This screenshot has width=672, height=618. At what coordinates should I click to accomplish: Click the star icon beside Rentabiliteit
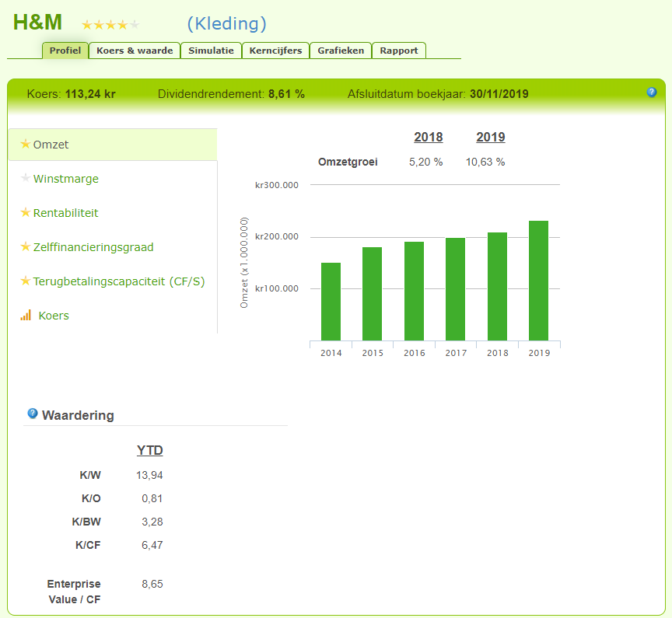click(26, 212)
